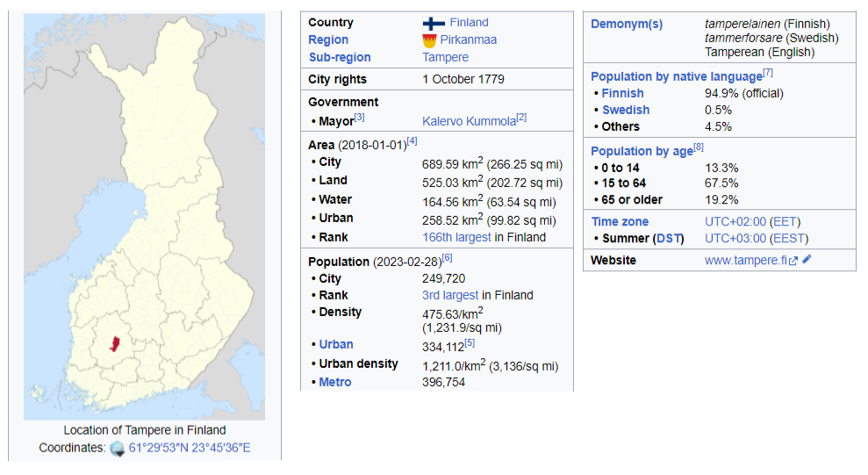
Task: Click the external link icon after tampere.fi
Action: pos(793,261)
